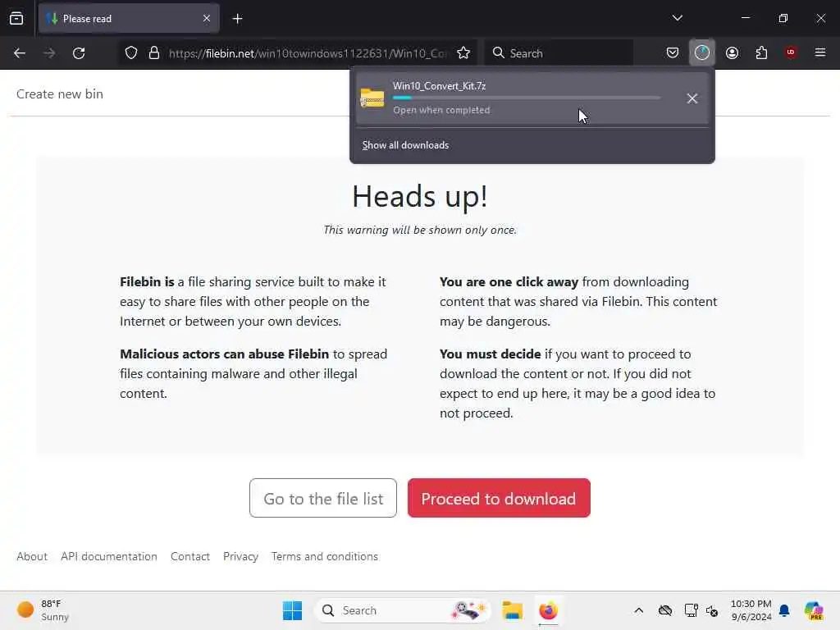Viewport: 840px width, 630px height.
Task: Click the forward navigation arrow
Action: [49, 53]
